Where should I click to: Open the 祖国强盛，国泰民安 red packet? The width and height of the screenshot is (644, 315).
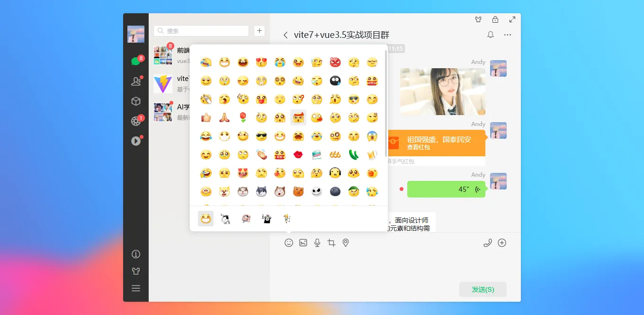tap(437, 143)
